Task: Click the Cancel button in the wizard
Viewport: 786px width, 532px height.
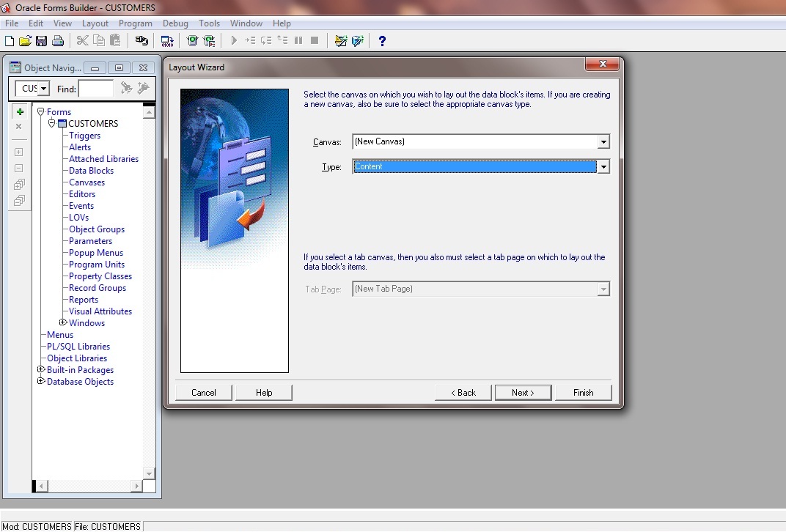Action: [204, 393]
